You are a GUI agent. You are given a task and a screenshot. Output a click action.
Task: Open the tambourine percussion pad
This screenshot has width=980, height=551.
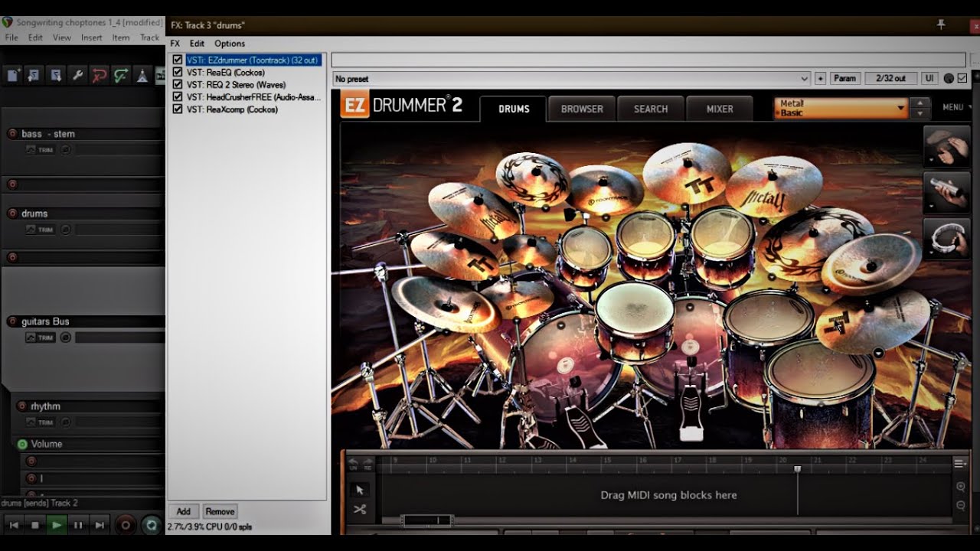tap(946, 239)
